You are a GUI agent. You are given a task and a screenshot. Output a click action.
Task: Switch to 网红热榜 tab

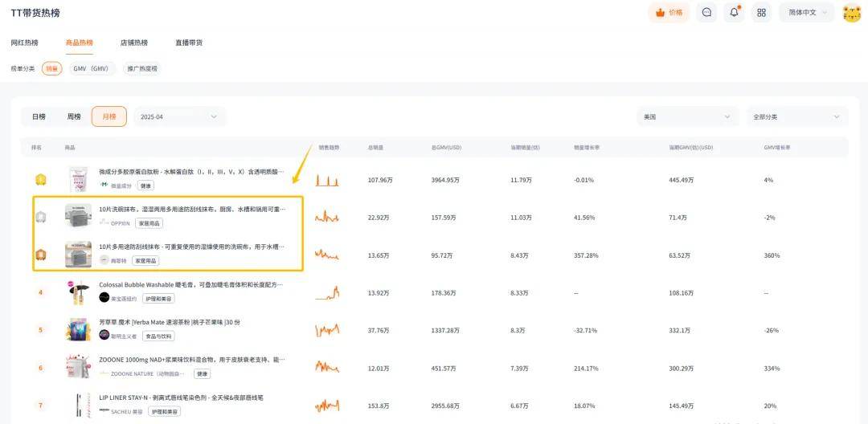point(24,43)
